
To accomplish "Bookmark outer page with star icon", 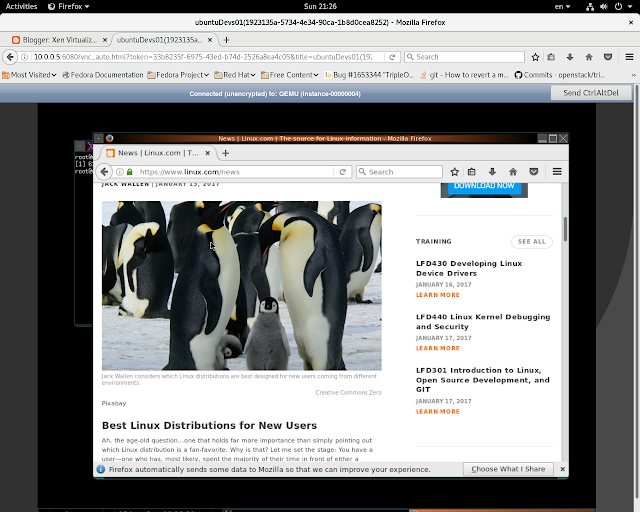I will [535, 57].
